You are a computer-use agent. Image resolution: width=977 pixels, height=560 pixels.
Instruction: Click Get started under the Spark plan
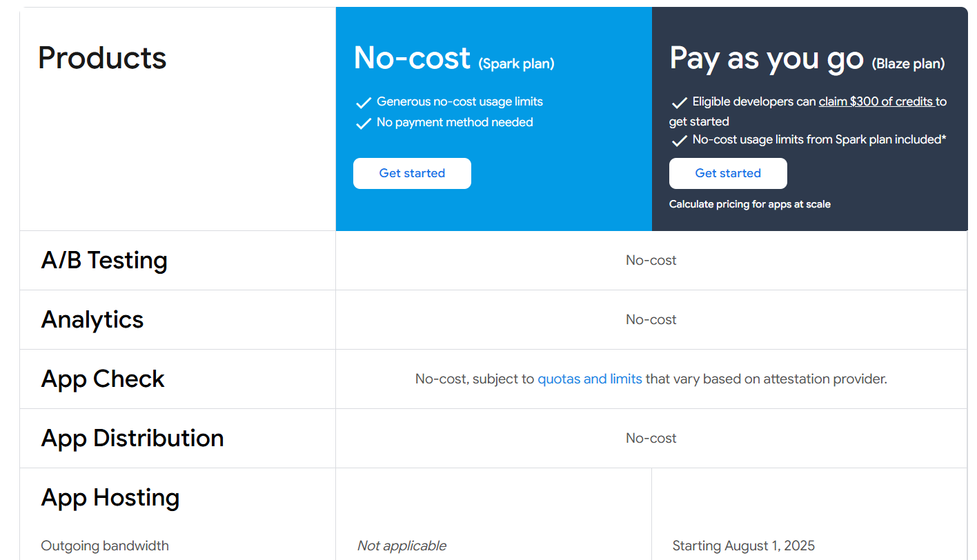(412, 173)
